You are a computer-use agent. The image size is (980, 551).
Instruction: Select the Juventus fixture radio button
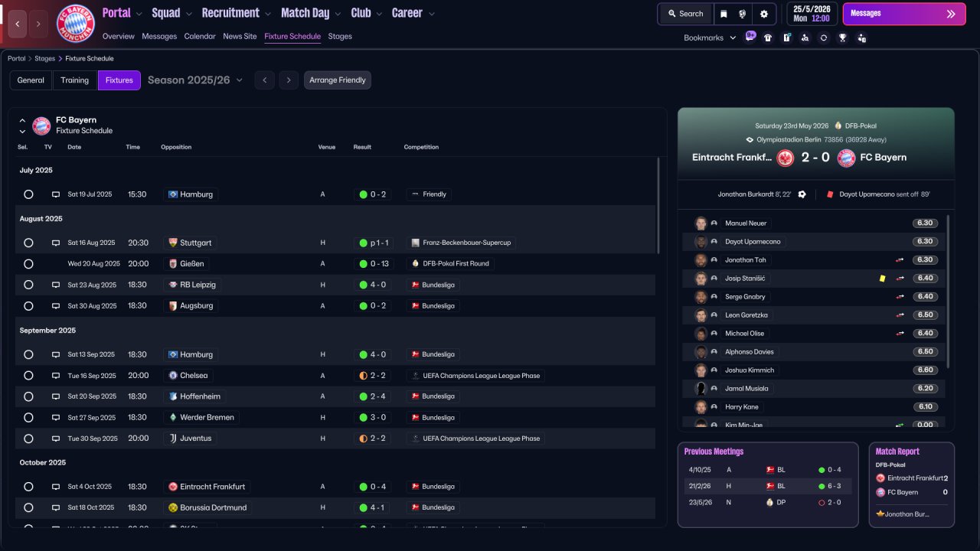(x=28, y=439)
